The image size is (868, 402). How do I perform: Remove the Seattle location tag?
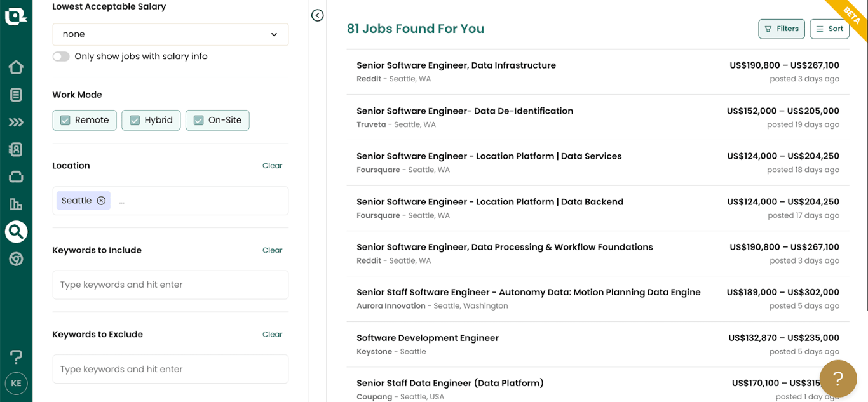(x=101, y=201)
